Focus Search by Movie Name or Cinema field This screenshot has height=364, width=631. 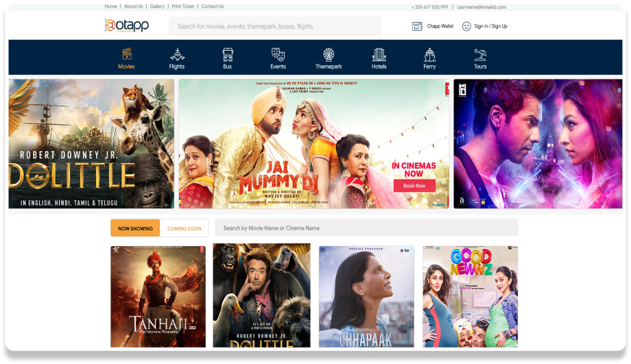[367, 228]
